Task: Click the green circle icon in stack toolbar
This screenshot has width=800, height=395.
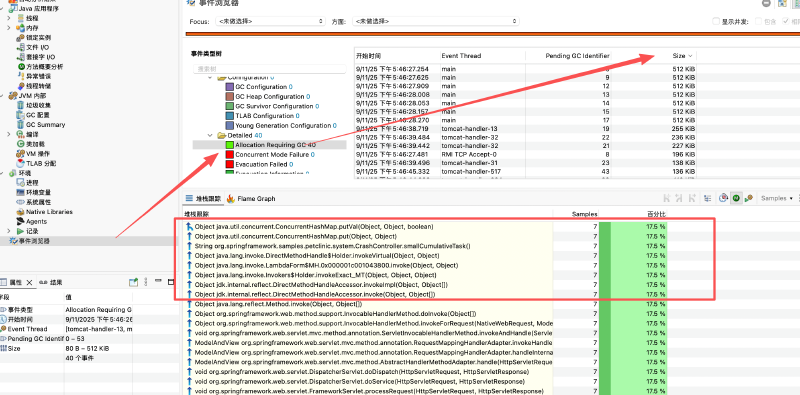Action: (x=736, y=198)
